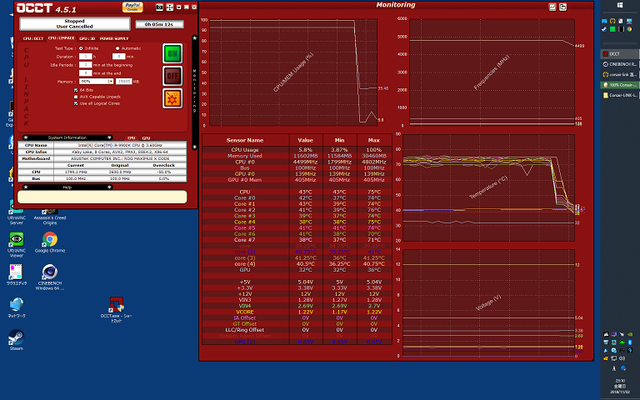Viewport: 640px width, 400px height.
Task: Click the network tray icon
Action: click(614, 358)
